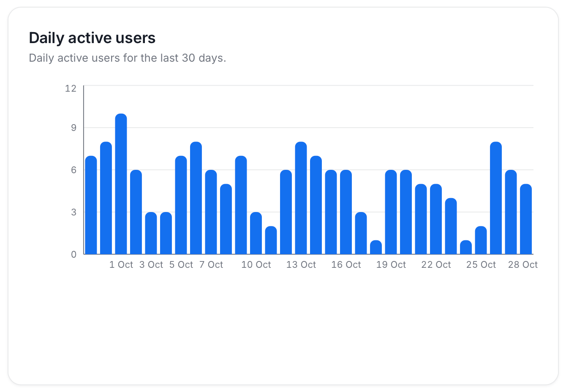This screenshot has height=392, width=566.
Task: Select the "7 Oct" axis label
Action: click(211, 265)
